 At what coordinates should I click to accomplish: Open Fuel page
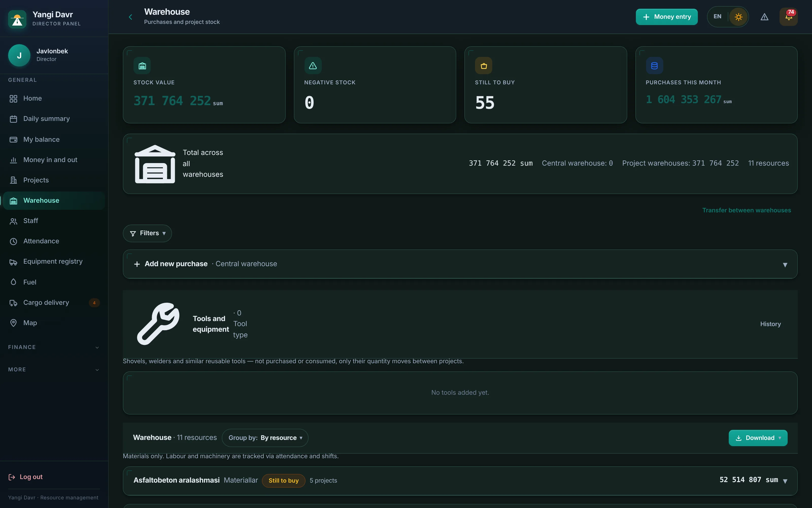coord(54,282)
